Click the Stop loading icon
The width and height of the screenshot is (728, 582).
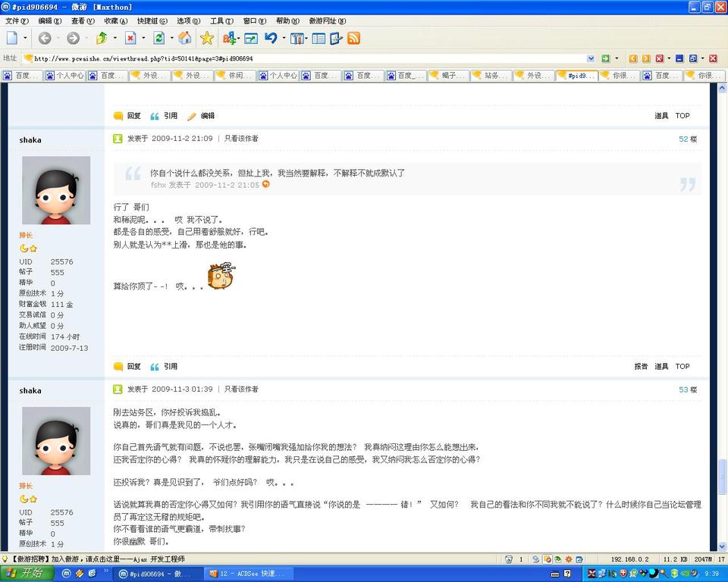[130, 39]
